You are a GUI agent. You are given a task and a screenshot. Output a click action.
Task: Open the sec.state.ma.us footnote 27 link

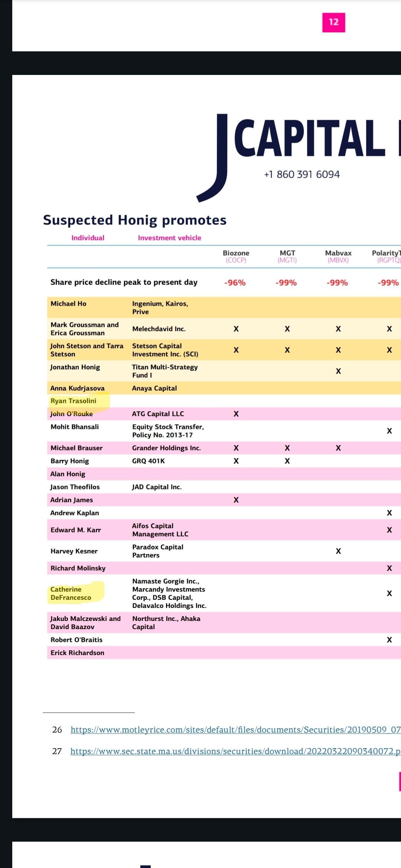coord(236,751)
